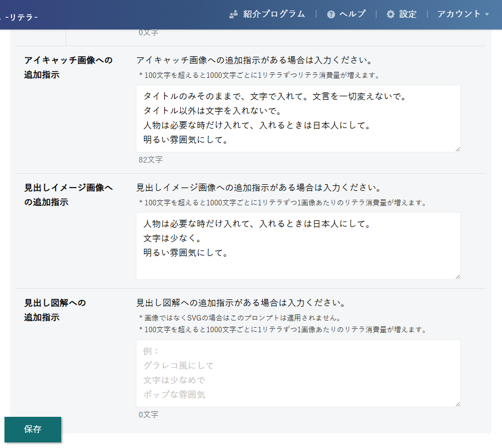Focus the アイキャッチ画像 additional instructions textarea
The width and height of the screenshot is (502, 448).
tap(298, 118)
